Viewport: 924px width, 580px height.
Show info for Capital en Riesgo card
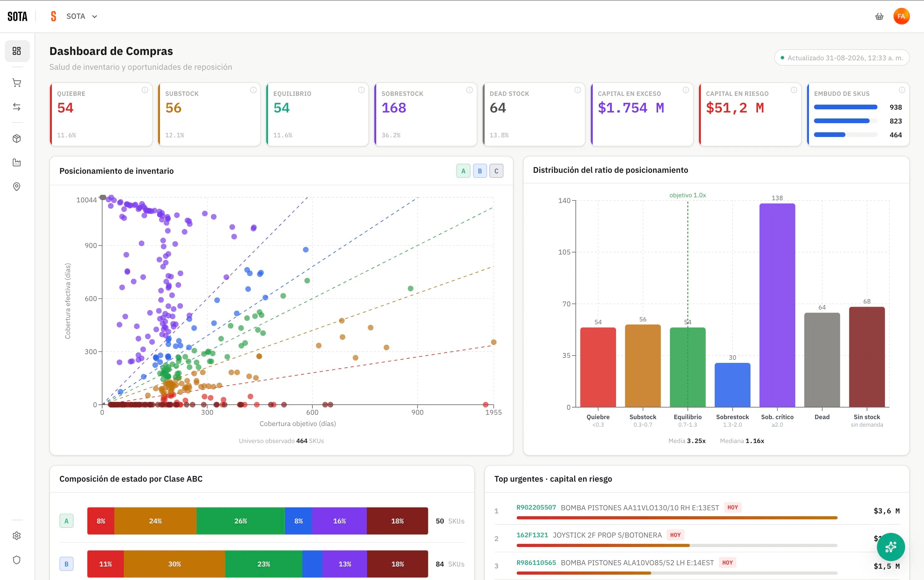[794, 90]
